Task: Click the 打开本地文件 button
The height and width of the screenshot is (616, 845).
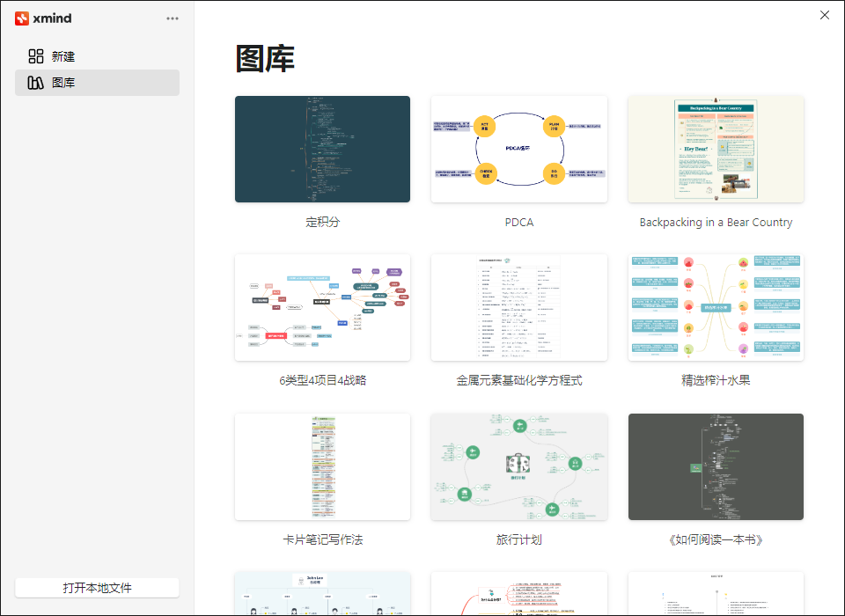Action: click(x=97, y=587)
